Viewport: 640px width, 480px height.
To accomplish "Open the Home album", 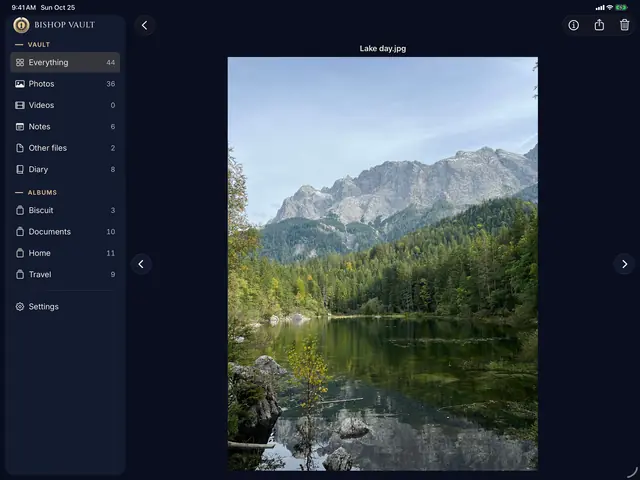I will tap(65, 253).
